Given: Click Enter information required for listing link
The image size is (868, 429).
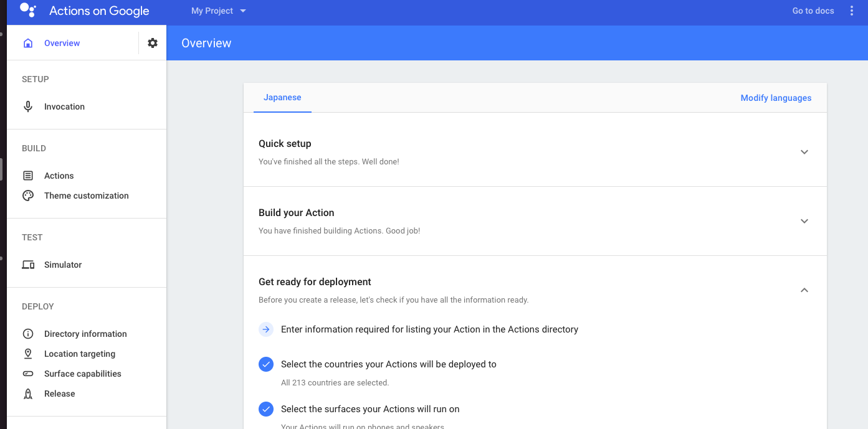Looking at the screenshot, I should point(429,329).
